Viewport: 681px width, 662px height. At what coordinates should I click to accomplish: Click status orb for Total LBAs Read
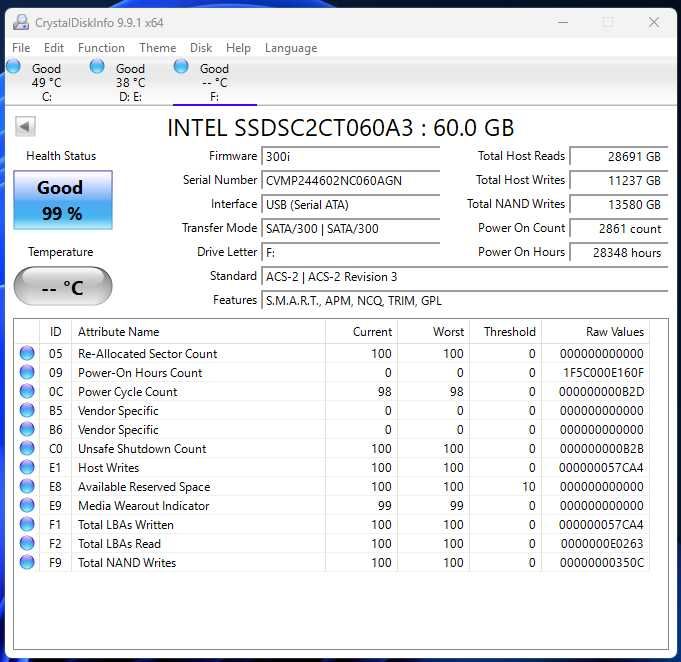click(27, 543)
